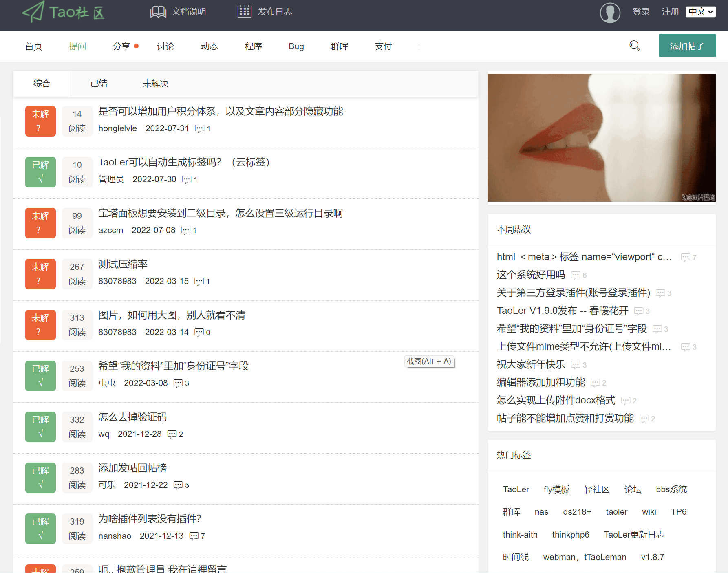
Task: Click 未解 badge on 宝塔面板 post
Action: tap(40, 223)
